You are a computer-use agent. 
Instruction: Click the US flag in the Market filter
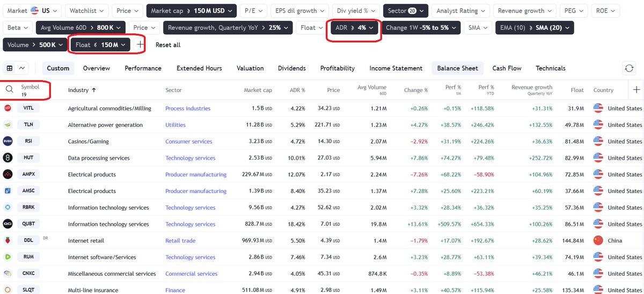point(34,10)
